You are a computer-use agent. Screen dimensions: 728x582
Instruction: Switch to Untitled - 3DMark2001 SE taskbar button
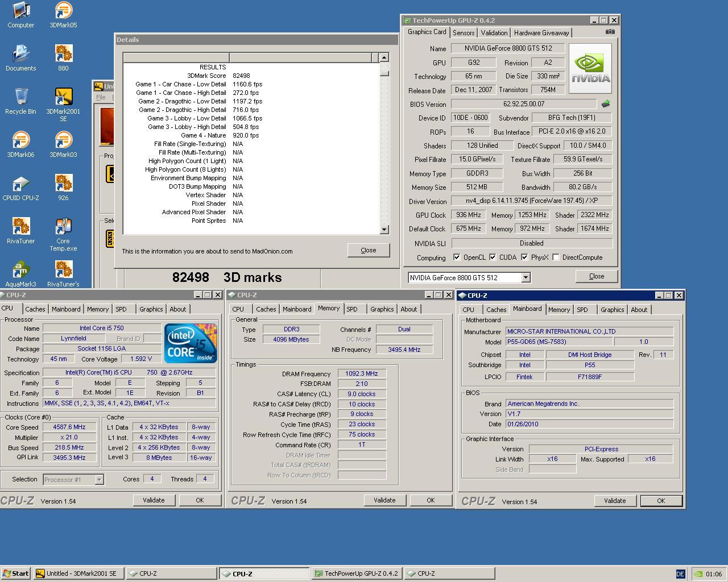pos(78,573)
